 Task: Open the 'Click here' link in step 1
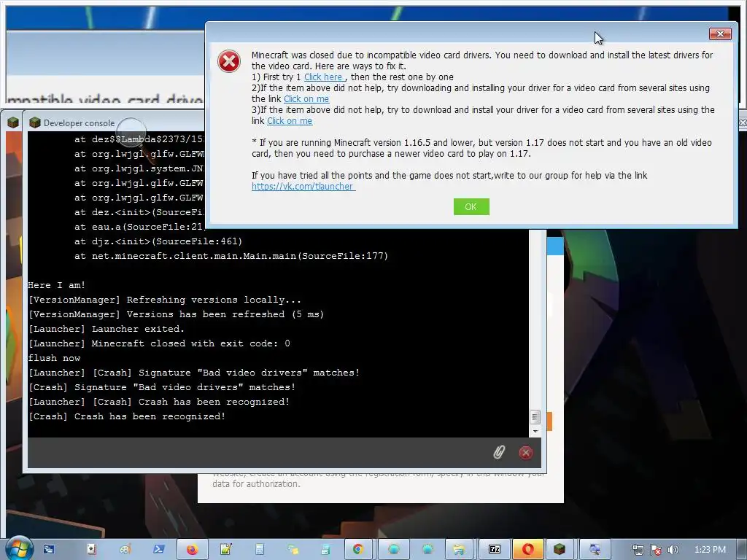click(323, 77)
